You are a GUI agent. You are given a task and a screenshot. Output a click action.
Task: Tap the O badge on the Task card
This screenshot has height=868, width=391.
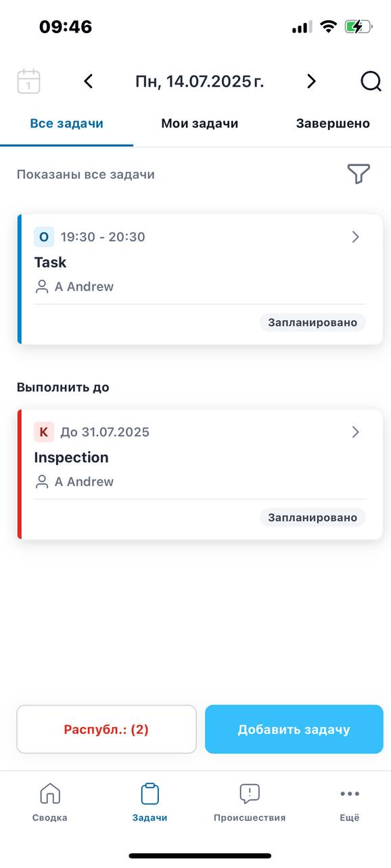coord(43,237)
